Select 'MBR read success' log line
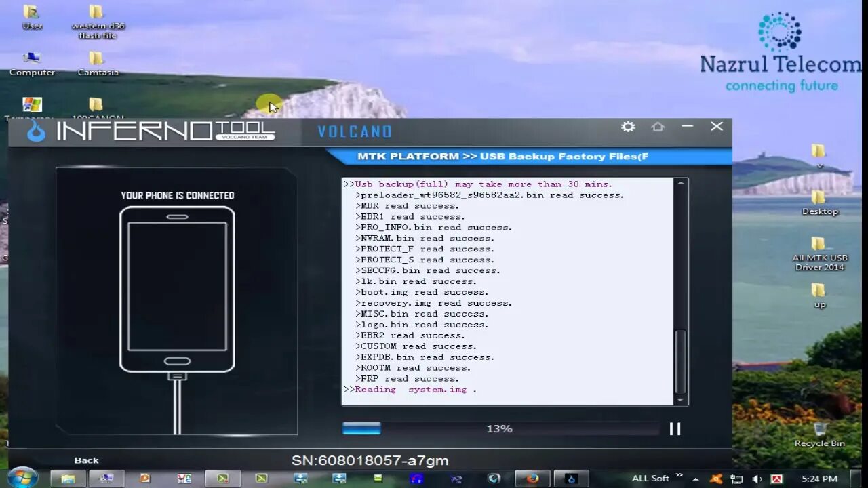The height and width of the screenshot is (488, 868). pos(407,206)
